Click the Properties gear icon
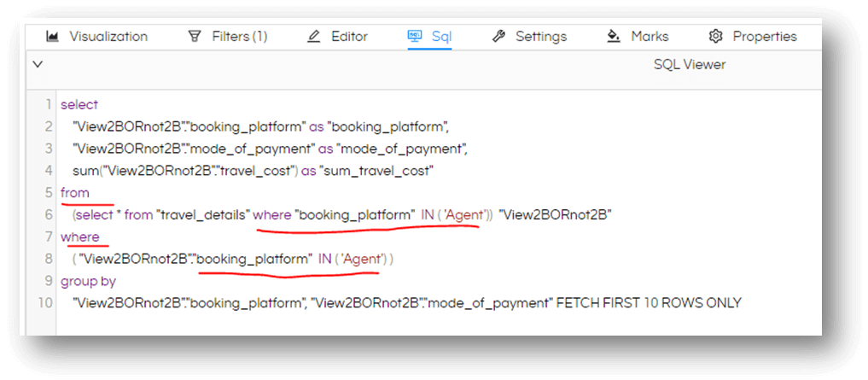 [716, 37]
